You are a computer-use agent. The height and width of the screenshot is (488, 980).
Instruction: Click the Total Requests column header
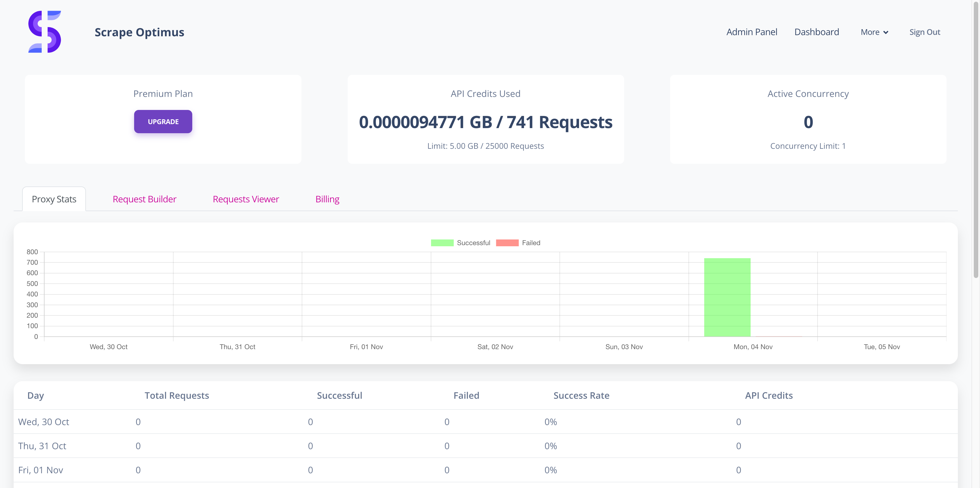pos(177,396)
